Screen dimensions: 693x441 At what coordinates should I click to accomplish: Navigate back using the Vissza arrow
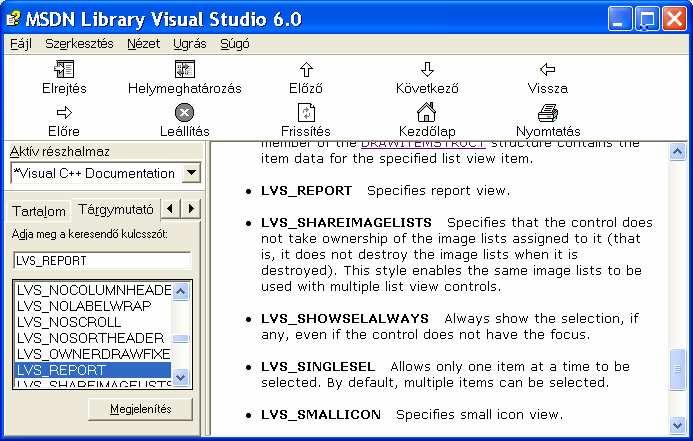point(548,69)
